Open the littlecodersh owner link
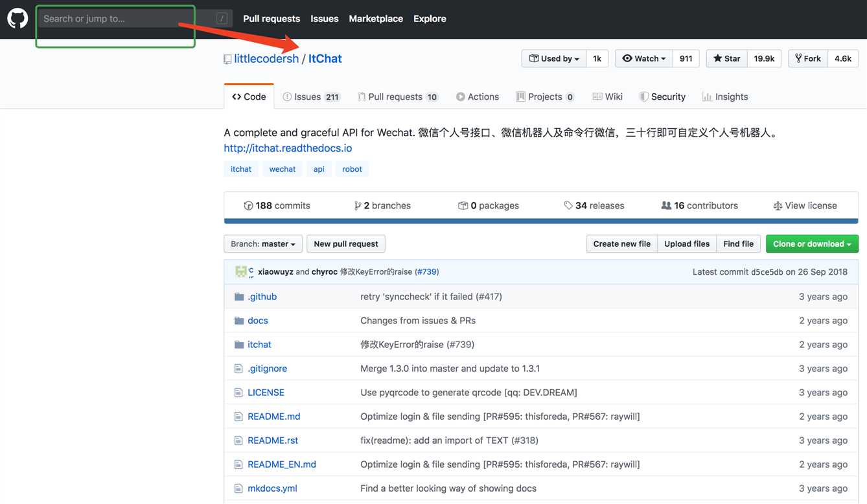Image resolution: width=867 pixels, height=504 pixels. coord(266,58)
